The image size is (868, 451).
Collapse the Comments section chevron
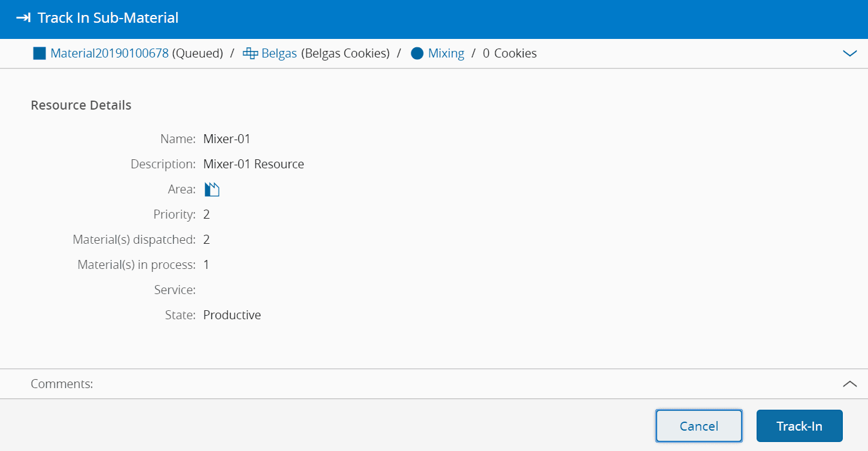(849, 384)
